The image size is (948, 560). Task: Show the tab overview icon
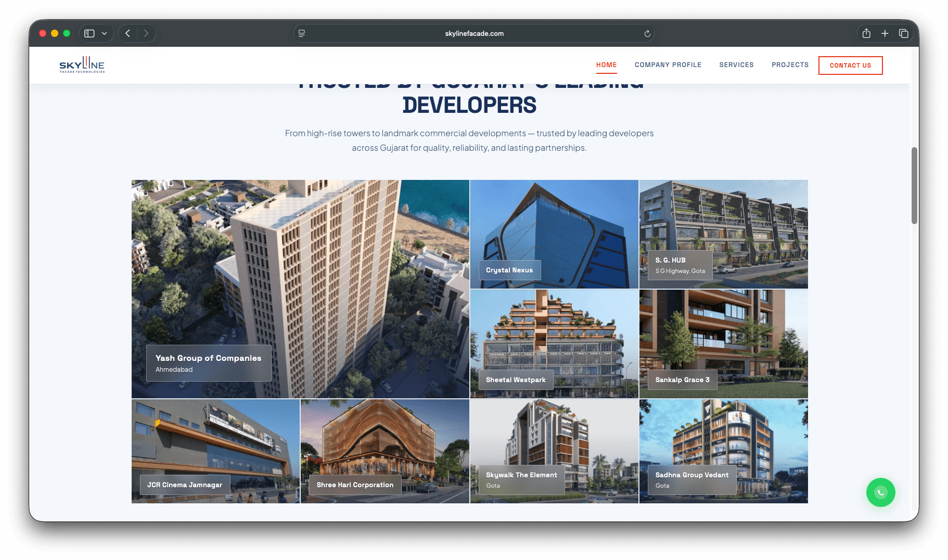pos(904,33)
